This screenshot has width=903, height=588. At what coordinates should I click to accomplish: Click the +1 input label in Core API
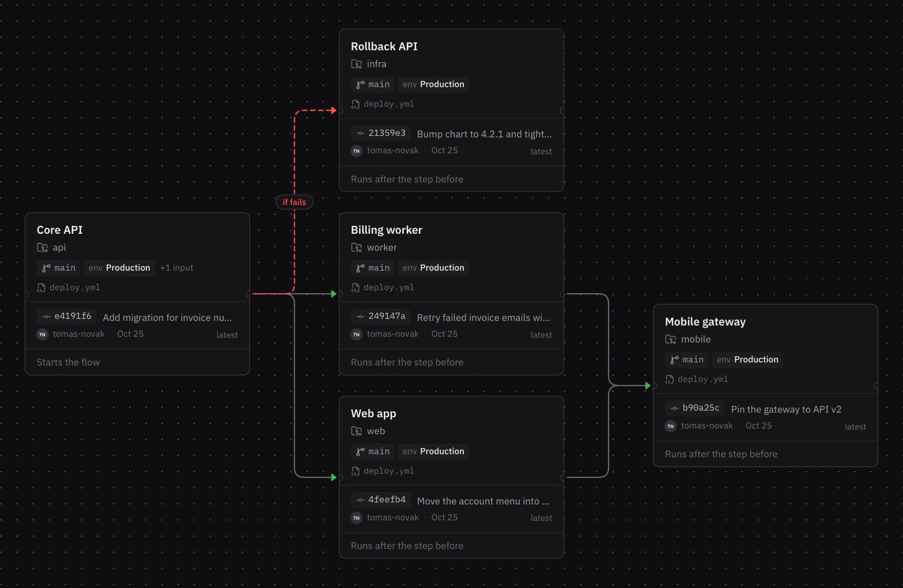176,268
